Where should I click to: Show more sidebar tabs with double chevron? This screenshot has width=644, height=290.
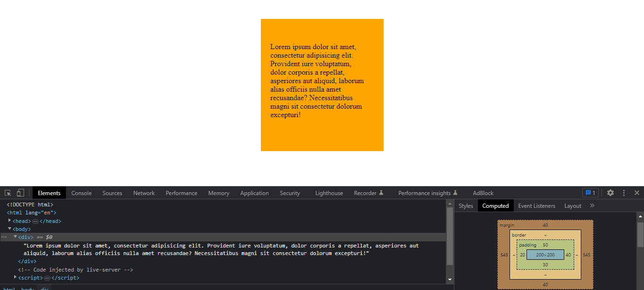tap(593, 205)
